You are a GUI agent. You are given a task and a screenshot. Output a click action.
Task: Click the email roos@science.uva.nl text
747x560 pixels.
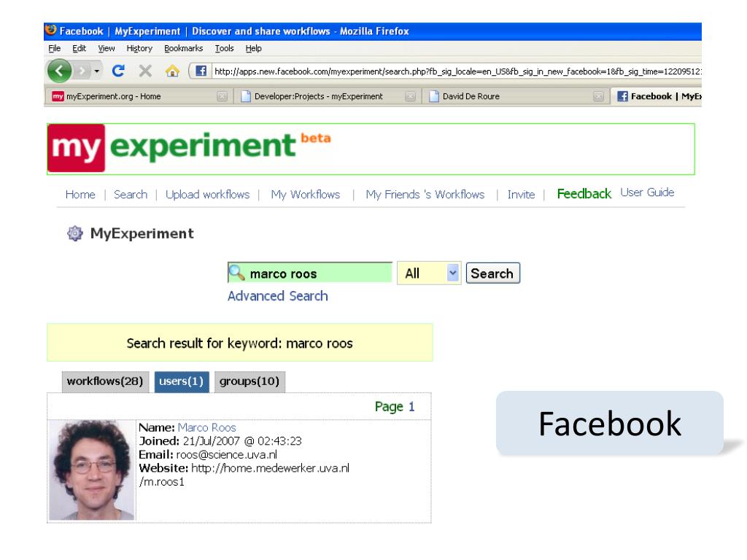point(227,455)
